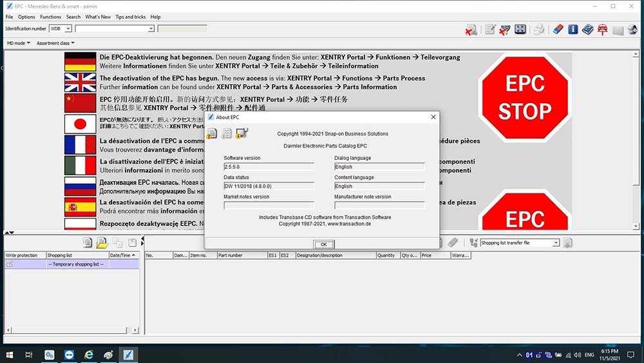Click the delete search document icon with red X
This screenshot has height=363, width=644.
coord(471,30)
